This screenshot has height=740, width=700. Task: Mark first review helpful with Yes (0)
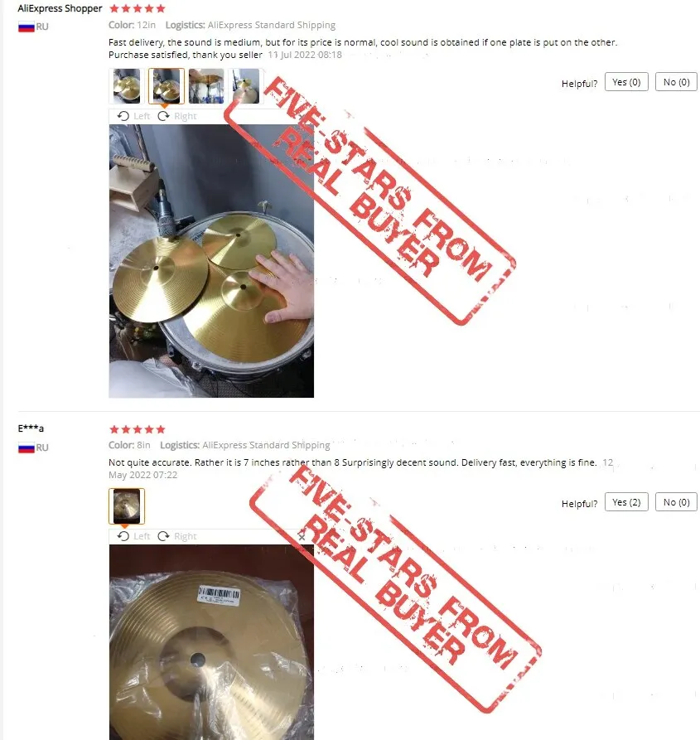click(626, 82)
